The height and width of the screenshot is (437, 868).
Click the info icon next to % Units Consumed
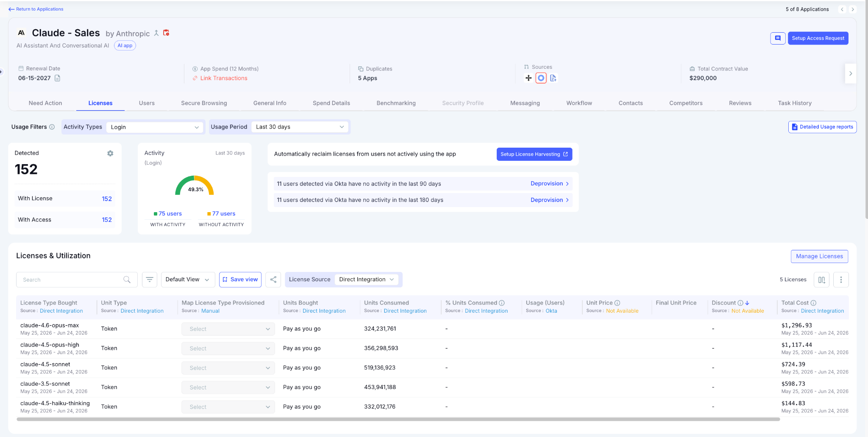tap(502, 303)
